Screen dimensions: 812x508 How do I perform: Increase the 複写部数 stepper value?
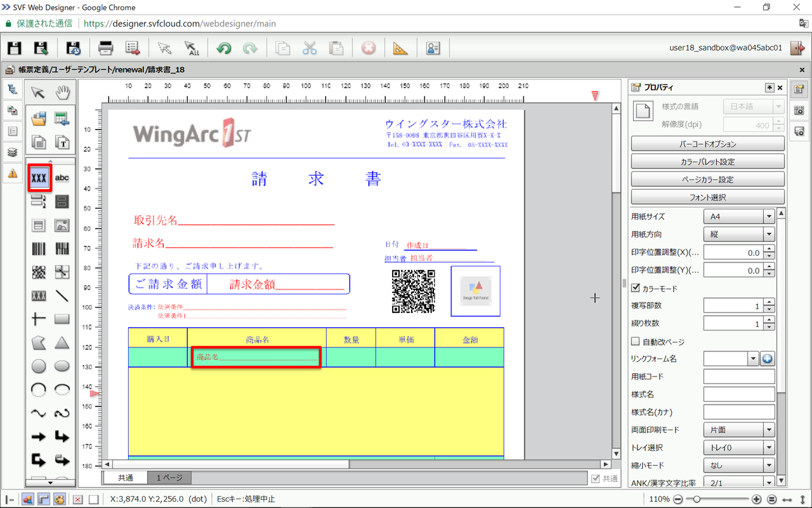769,302
